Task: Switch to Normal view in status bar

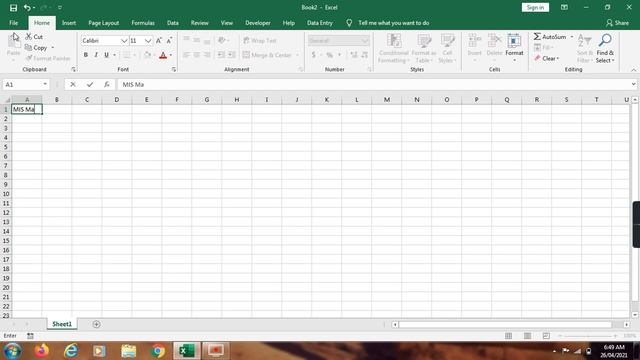Action: (508, 336)
